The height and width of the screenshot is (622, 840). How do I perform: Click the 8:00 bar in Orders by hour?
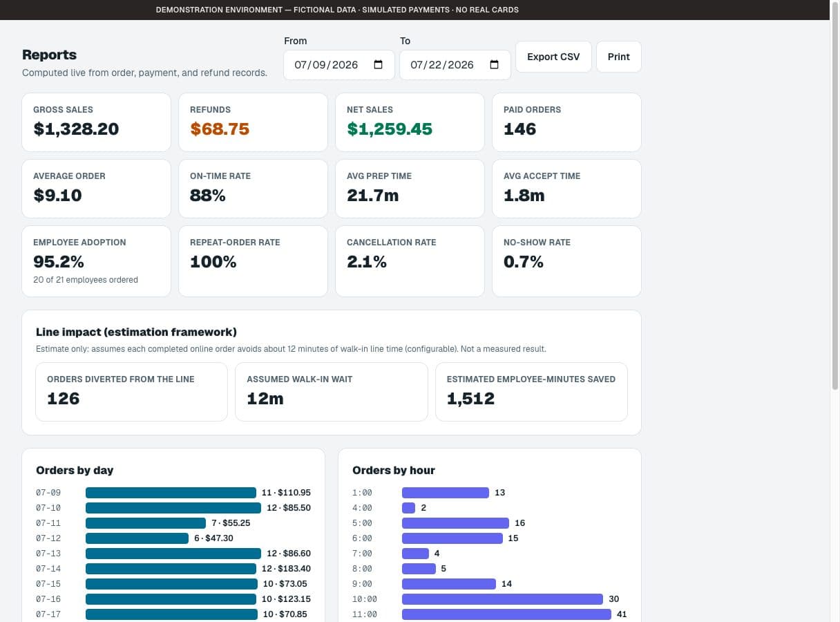[x=419, y=569]
